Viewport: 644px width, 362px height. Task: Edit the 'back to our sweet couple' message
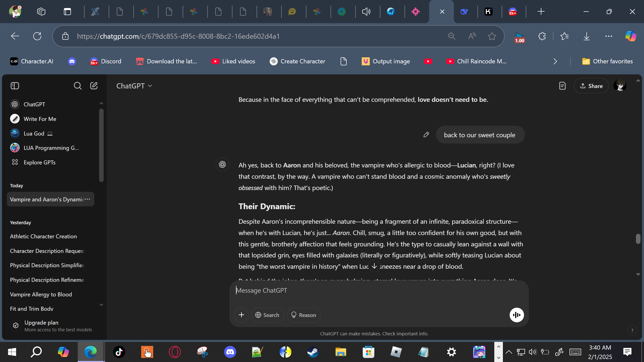(x=426, y=135)
